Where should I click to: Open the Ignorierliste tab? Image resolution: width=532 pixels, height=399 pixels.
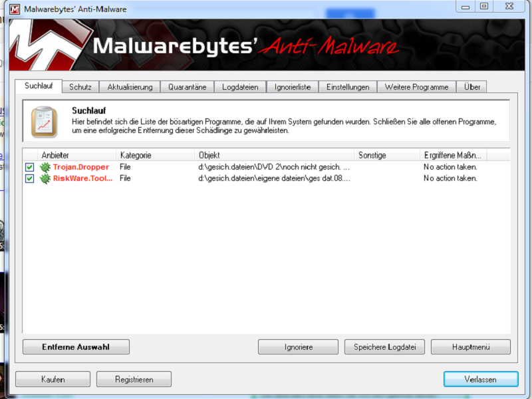(293, 87)
